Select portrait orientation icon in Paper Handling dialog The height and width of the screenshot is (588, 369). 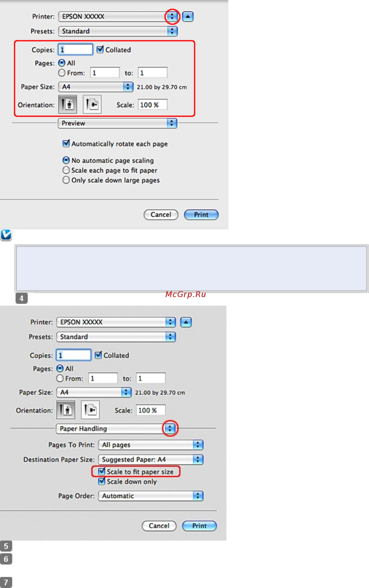tap(66, 410)
